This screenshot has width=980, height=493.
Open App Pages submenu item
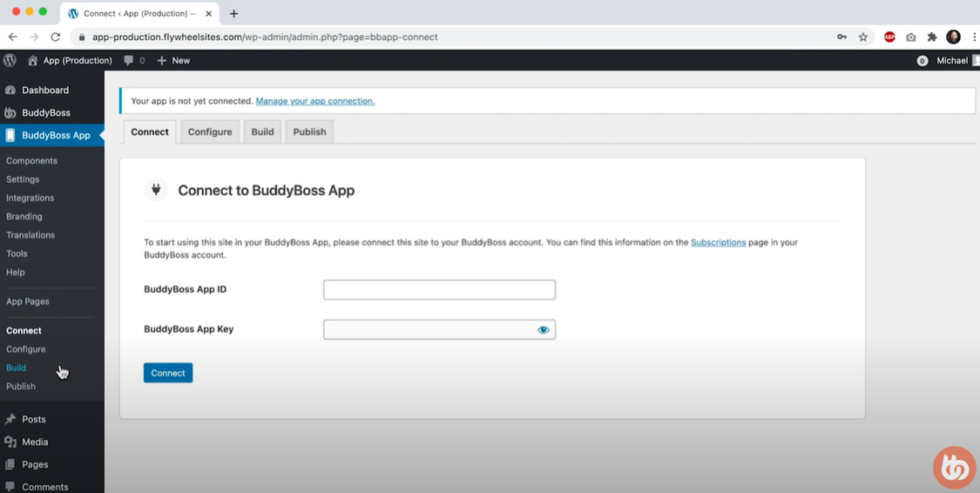tap(28, 301)
